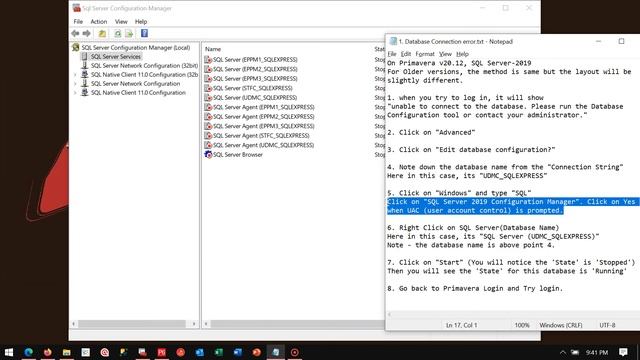Open Notepad's Help menu
This screenshot has height=360, width=640.
click(462, 54)
